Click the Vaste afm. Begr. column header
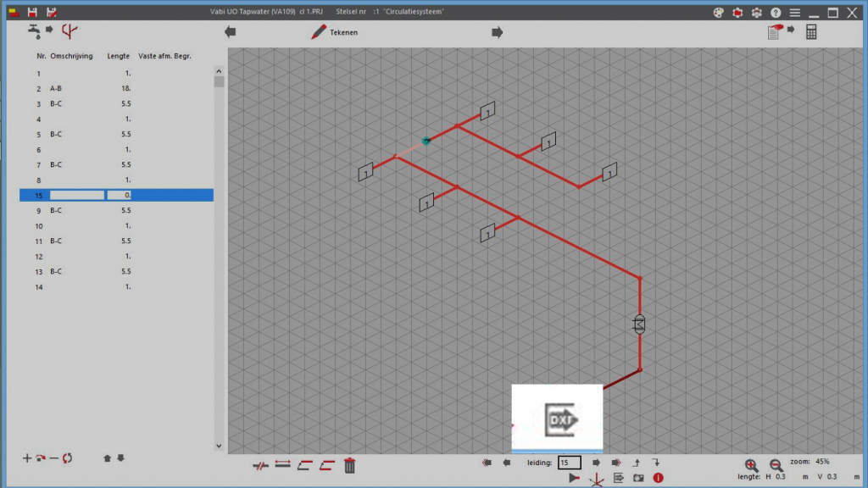The image size is (868, 488). pos(164,56)
